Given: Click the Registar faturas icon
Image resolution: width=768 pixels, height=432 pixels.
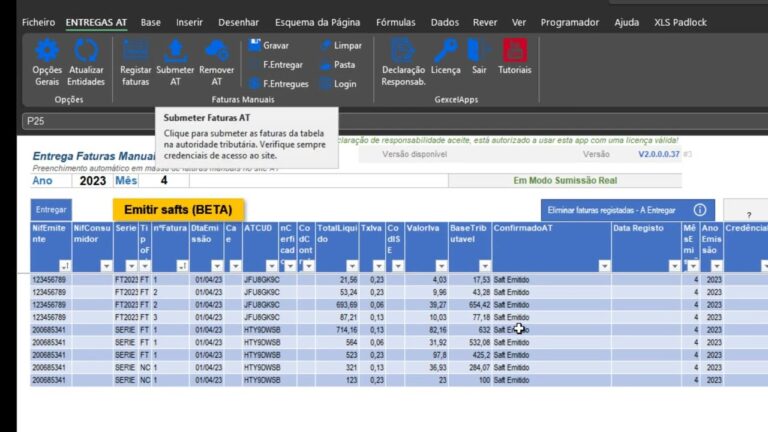Looking at the screenshot, I should point(135,52).
